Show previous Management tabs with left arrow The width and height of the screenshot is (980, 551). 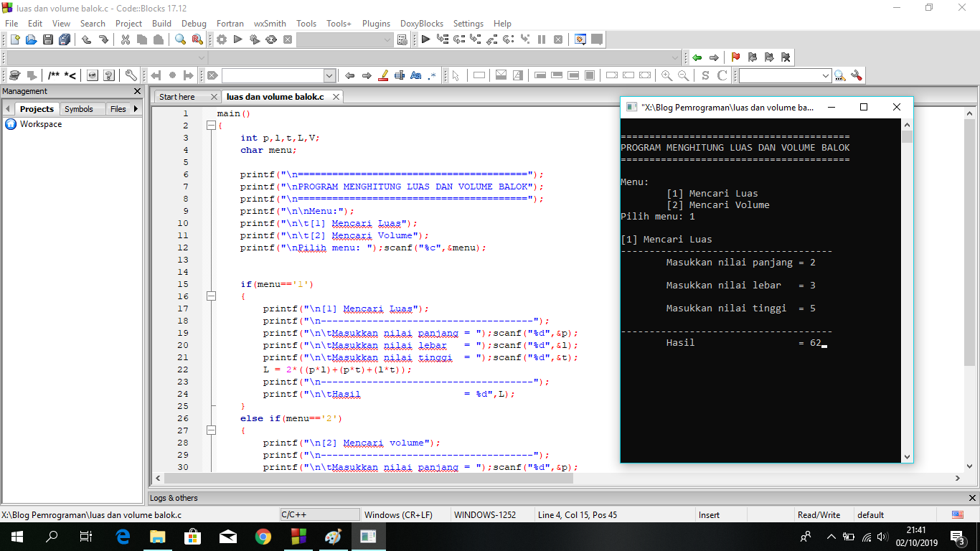[9, 109]
